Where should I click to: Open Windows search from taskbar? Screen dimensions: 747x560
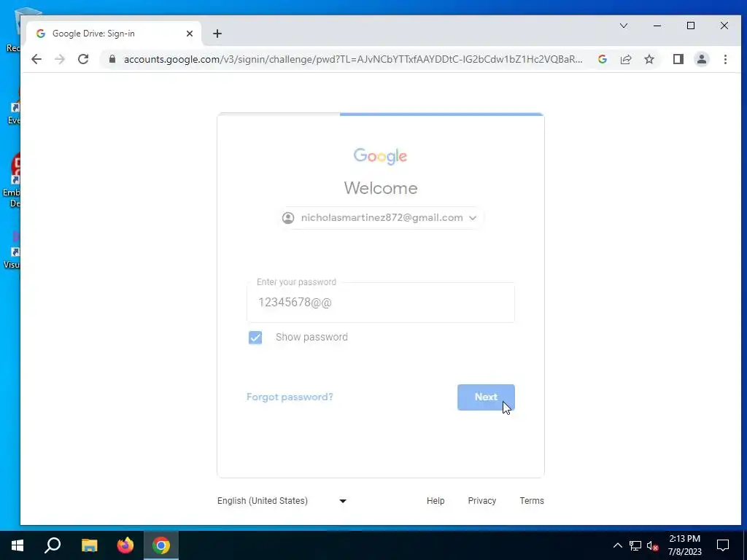[x=53, y=545]
